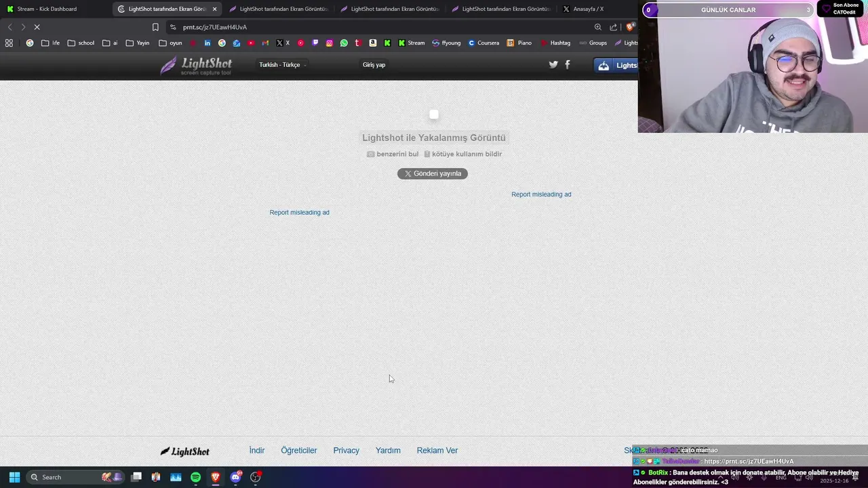
Task: Click kötüye kullanım bildir link
Action: (463, 154)
